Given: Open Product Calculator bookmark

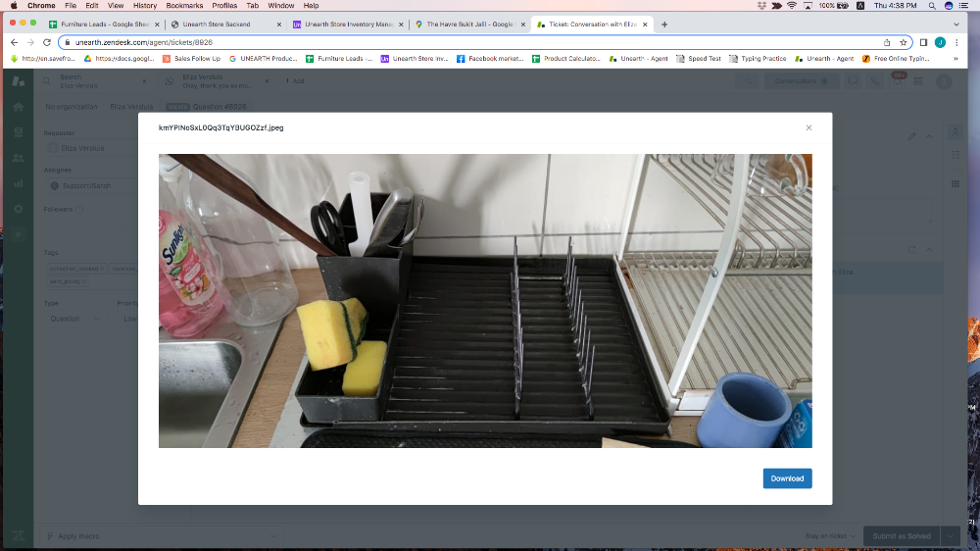Looking at the screenshot, I should coord(566,59).
